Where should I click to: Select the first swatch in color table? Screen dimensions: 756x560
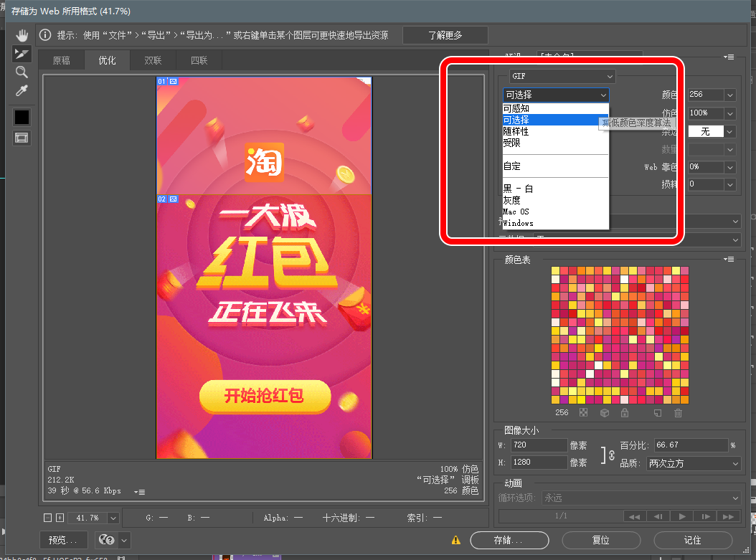pyautogui.click(x=555, y=271)
